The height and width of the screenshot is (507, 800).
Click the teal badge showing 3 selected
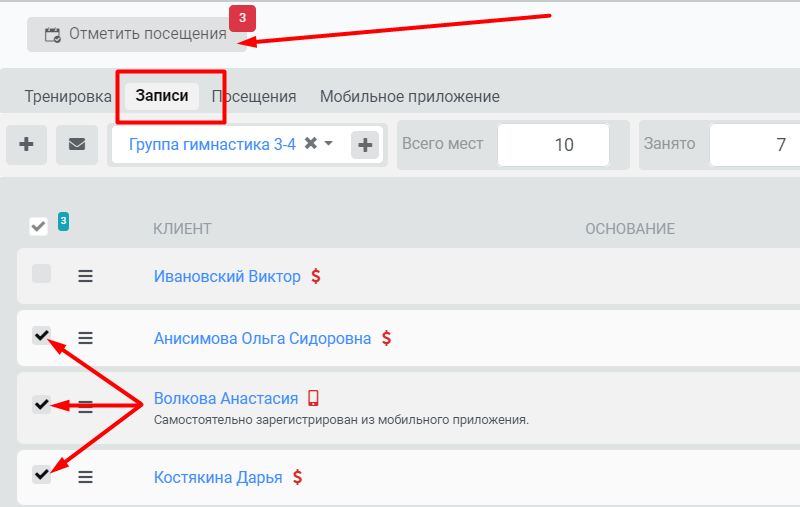point(63,221)
